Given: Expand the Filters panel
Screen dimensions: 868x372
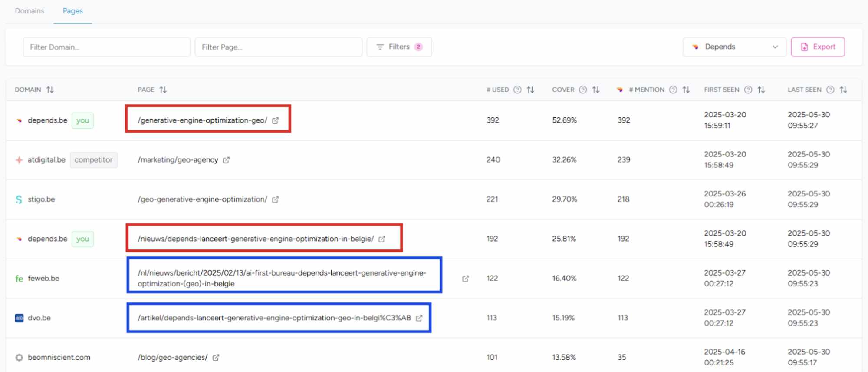Looking at the screenshot, I should click(399, 47).
